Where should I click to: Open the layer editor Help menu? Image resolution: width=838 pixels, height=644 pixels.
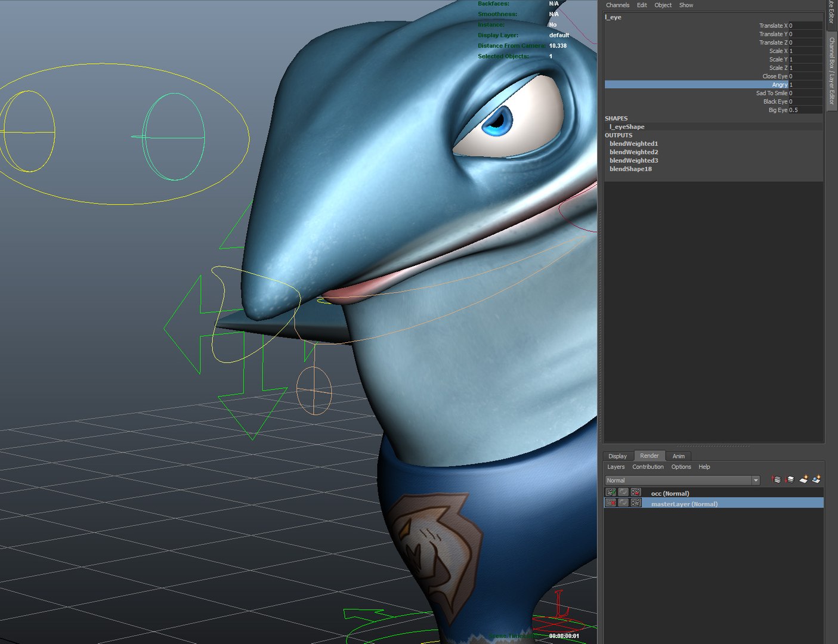pos(704,467)
